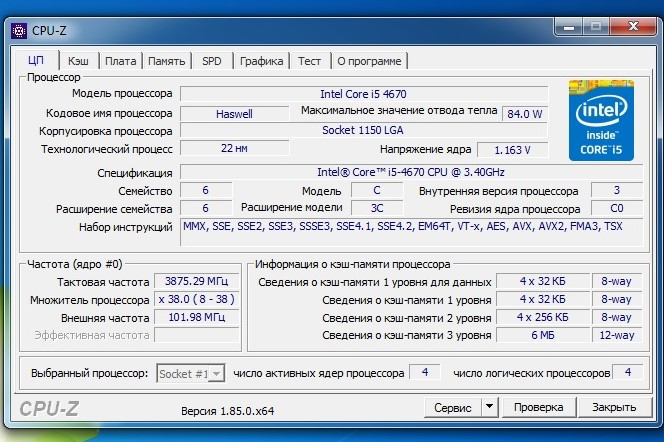Click the instruction set list MMX, SSE...

[411, 232]
